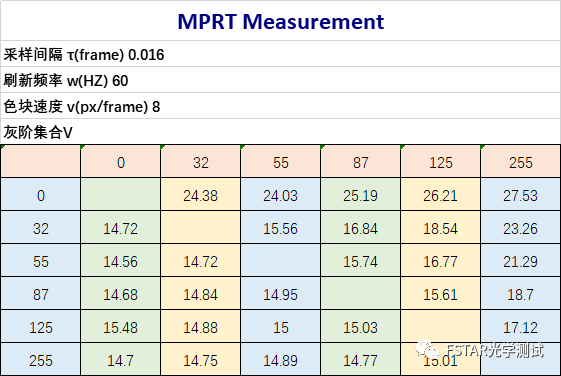The height and width of the screenshot is (376, 561).
Task: Select column header 32 in the orange row
Action: [x=201, y=162]
